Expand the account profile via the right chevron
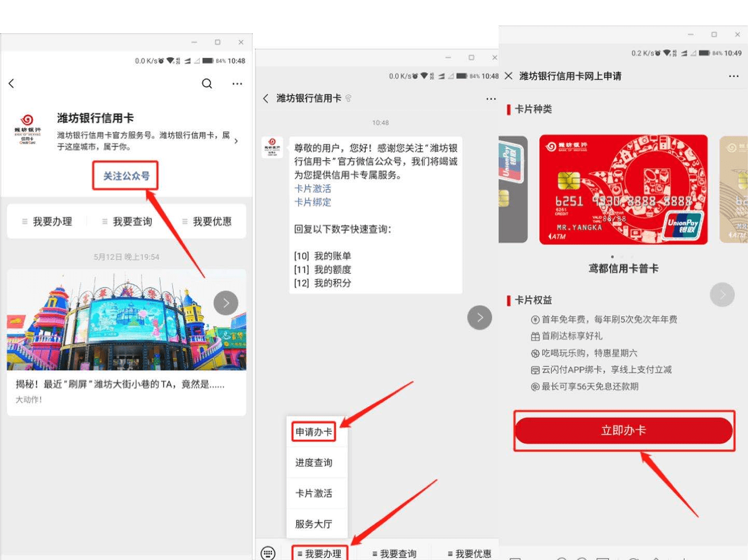This screenshot has height=560, width=748. coord(237,140)
